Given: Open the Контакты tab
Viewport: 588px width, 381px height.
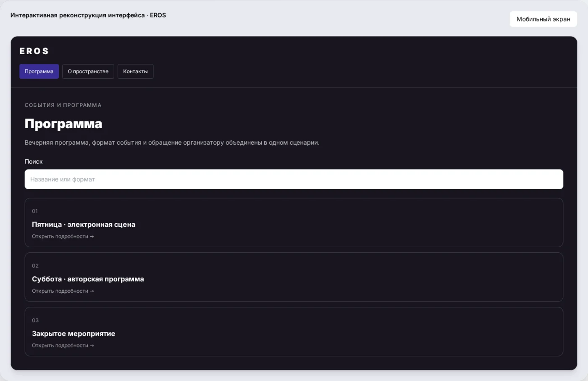Looking at the screenshot, I should 135,71.
